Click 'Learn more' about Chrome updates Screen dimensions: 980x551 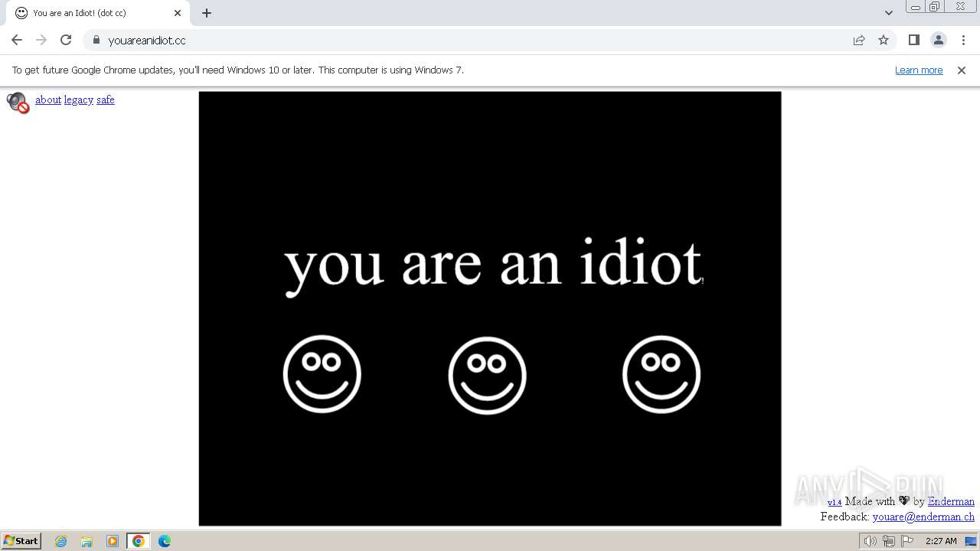[919, 70]
